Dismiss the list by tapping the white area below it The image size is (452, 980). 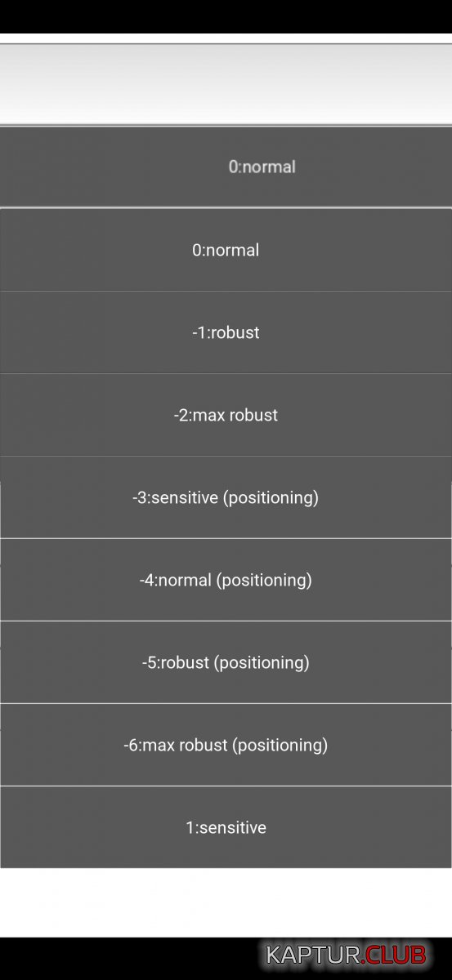click(x=226, y=902)
